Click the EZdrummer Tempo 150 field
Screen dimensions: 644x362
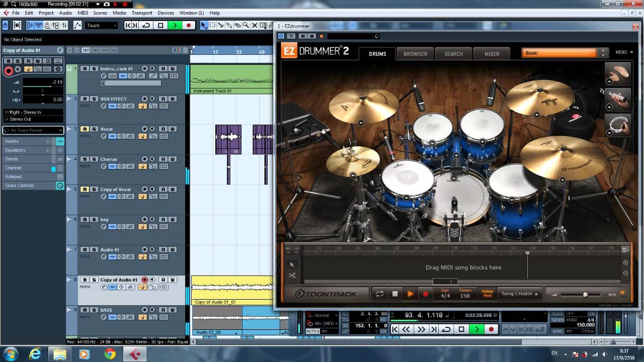[465, 294]
